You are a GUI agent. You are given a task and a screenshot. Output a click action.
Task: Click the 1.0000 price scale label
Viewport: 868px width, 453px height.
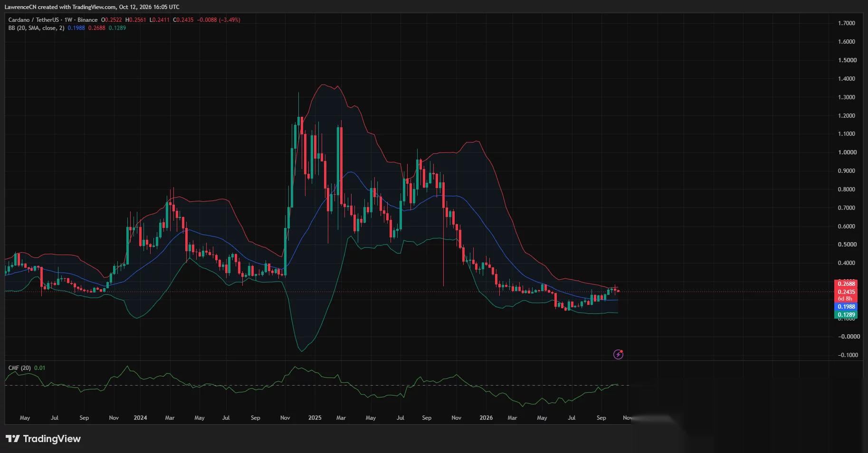pos(847,152)
